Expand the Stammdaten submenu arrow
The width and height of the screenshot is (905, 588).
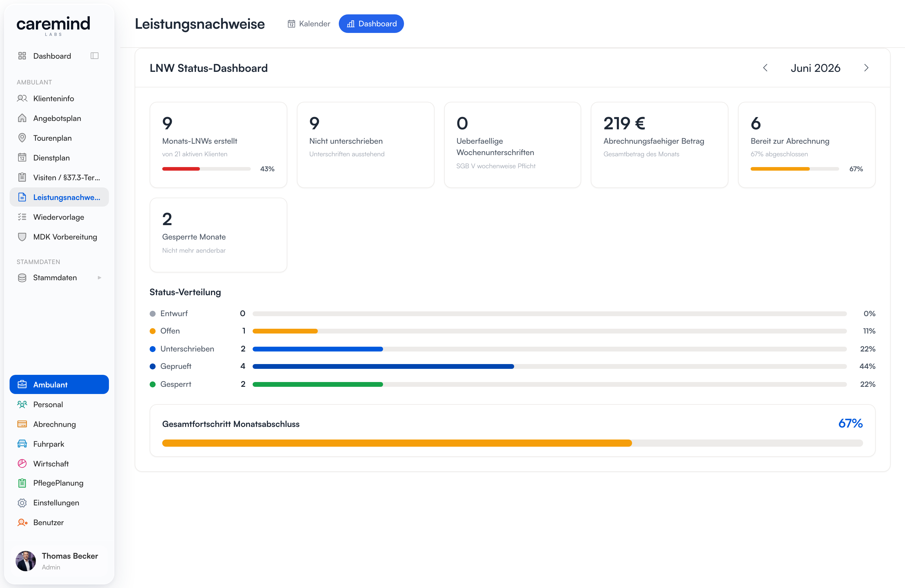click(x=99, y=278)
